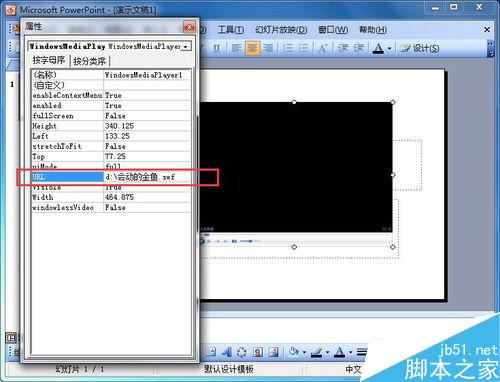
Task: Click 中文 language indicator in status bar
Action: (x=353, y=369)
